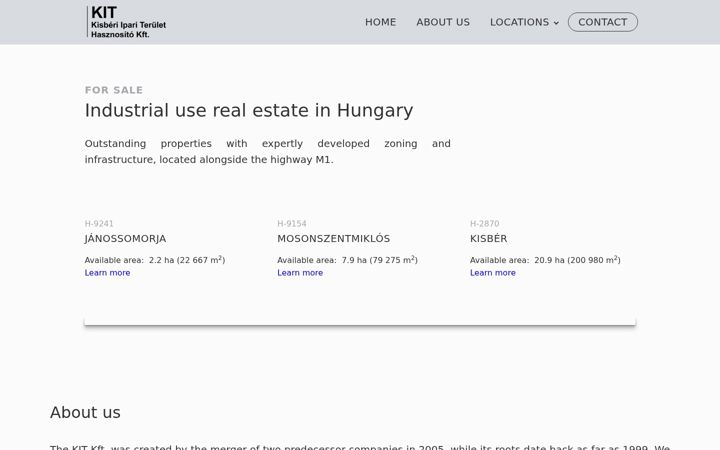Go to ABOUT US page
The height and width of the screenshot is (450, 720).
tap(443, 22)
